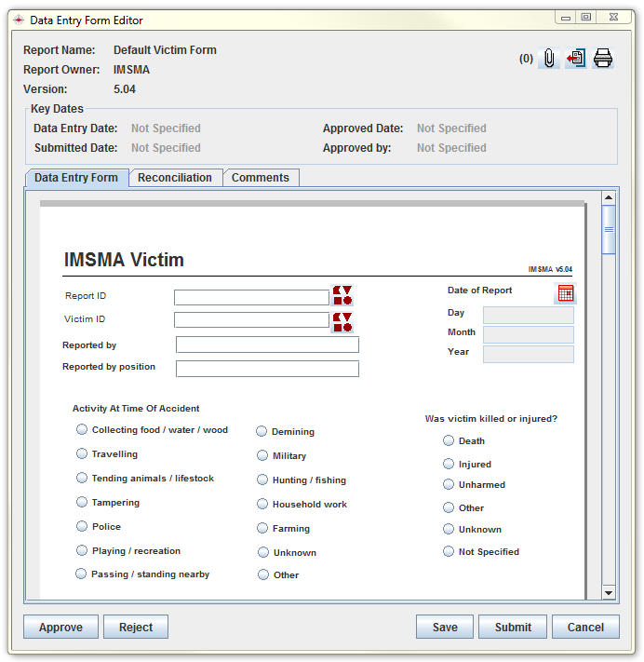This screenshot has height=662, width=644.
Task: Click the import form icon beside paperclip
Action: point(576,59)
